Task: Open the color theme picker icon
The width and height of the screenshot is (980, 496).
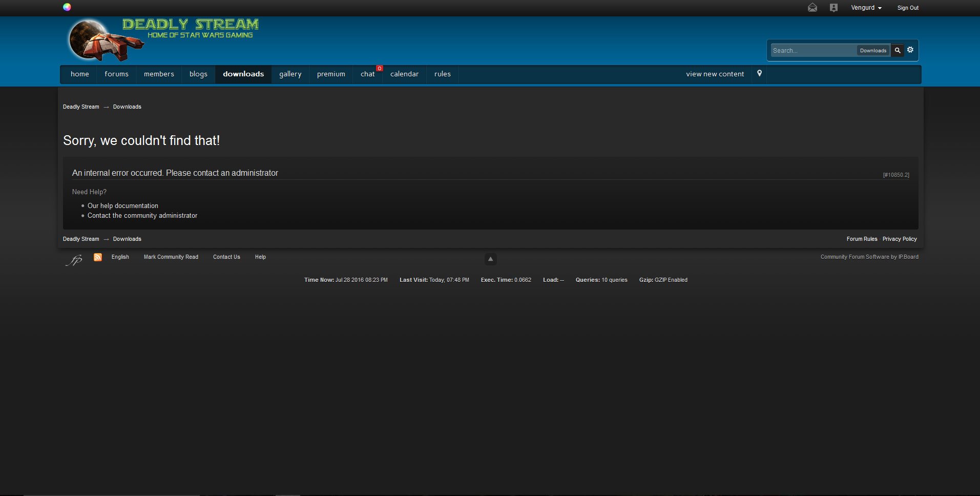Action: [67, 7]
